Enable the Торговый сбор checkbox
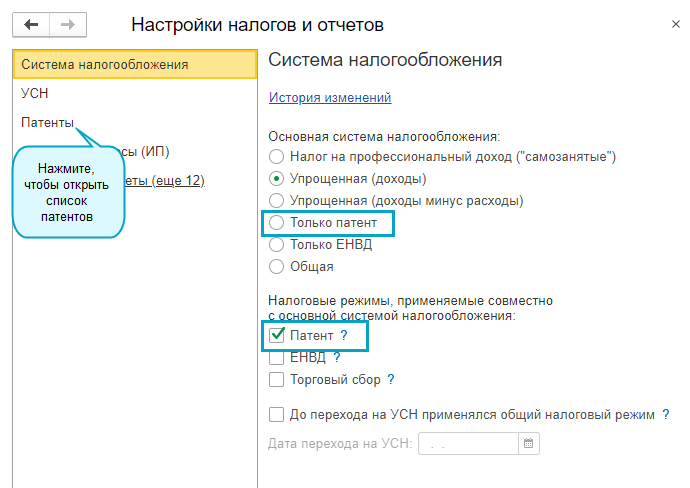Image resolution: width=690 pixels, height=488 pixels. coord(277,379)
